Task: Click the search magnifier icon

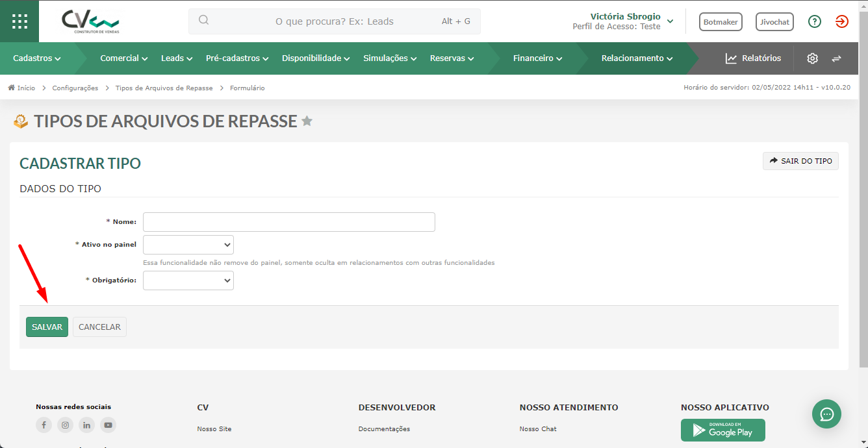Action: pos(203,20)
